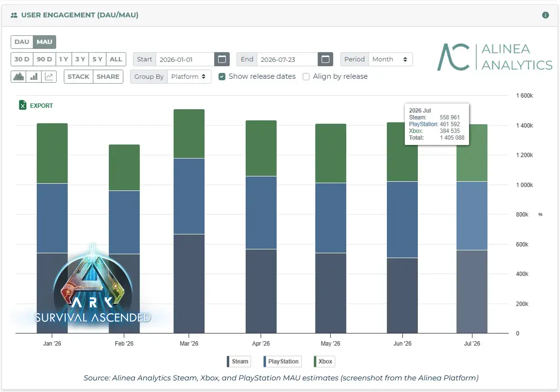Open the Period Month dropdown
Viewport: 560px width, 392px height.
point(390,59)
